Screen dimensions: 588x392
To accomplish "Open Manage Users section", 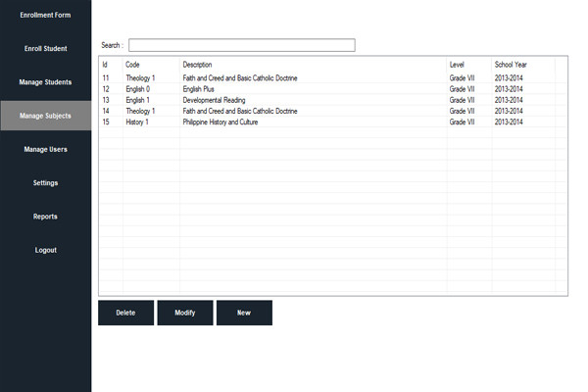I will tap(45, 149).
